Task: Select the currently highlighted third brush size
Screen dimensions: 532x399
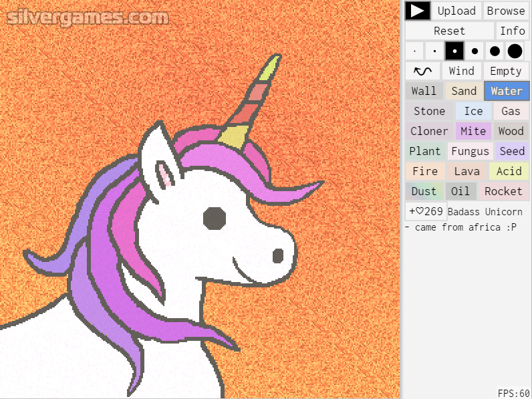Action: (454, 51)
